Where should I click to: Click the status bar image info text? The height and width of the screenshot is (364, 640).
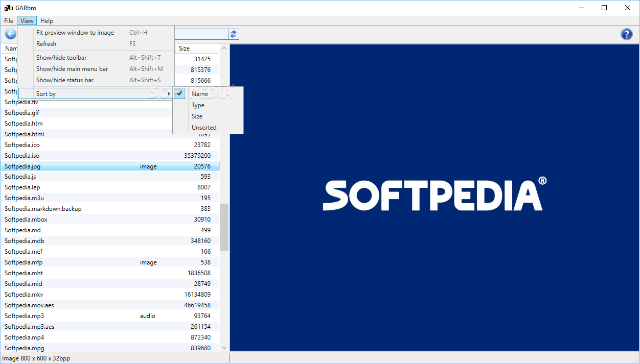[36, 358]
